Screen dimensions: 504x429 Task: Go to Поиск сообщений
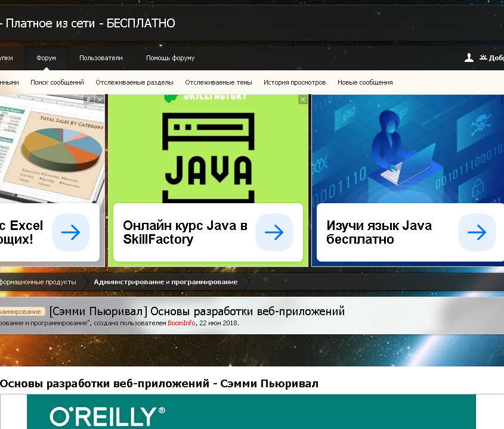[x=57, y=82]
